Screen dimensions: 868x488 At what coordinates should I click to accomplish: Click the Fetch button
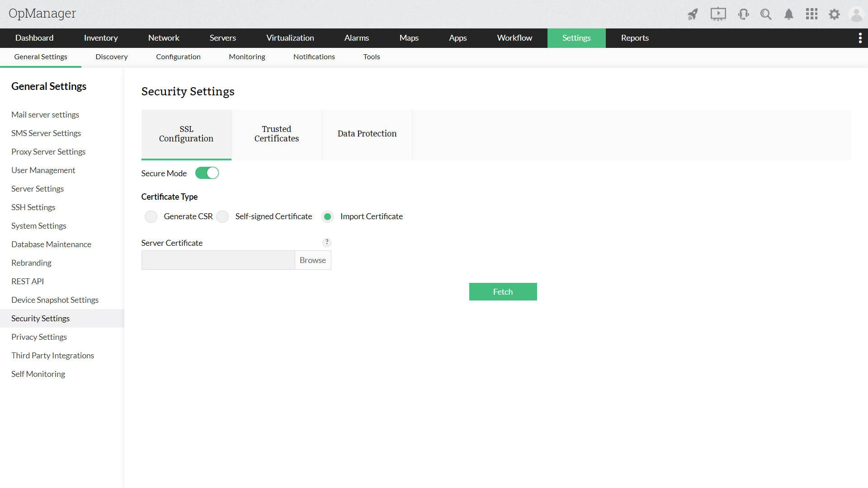[503, 291]
